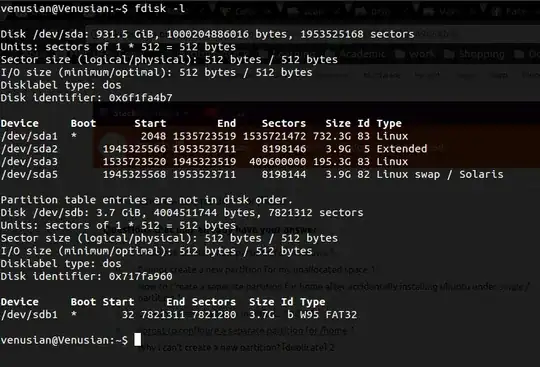Open 'Why i can't create a new partition' link
Viewport: 540px width, 367px height.
coord(236,347)
